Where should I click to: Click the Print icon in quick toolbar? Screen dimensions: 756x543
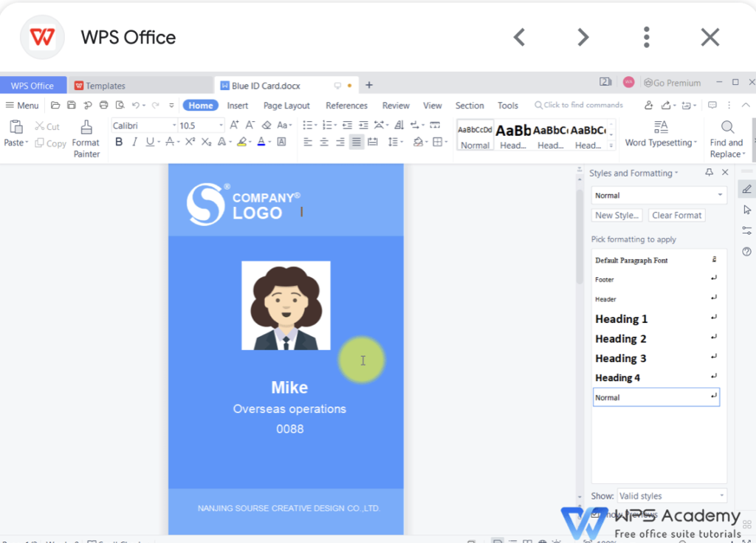[103, 106]
